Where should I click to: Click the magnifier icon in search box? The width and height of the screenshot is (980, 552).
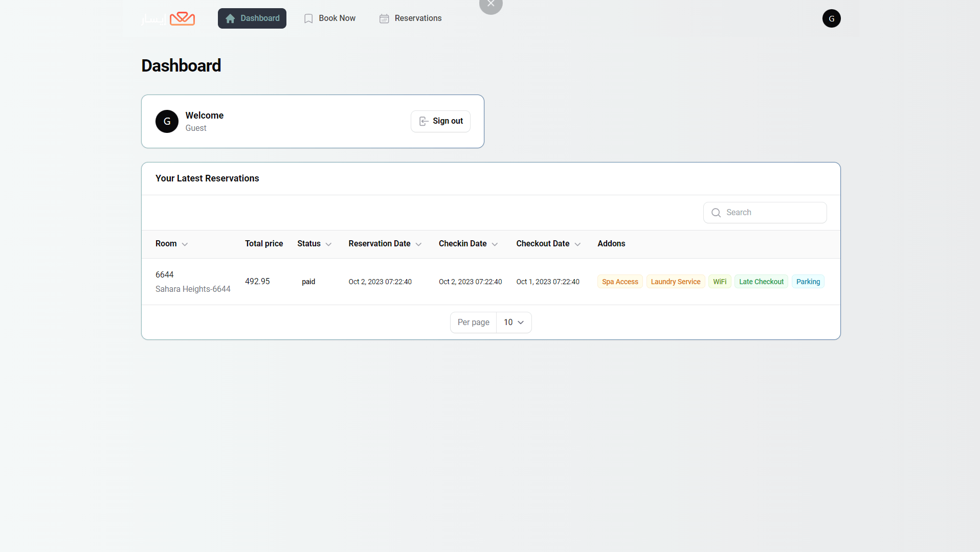(x=716, y=213)
